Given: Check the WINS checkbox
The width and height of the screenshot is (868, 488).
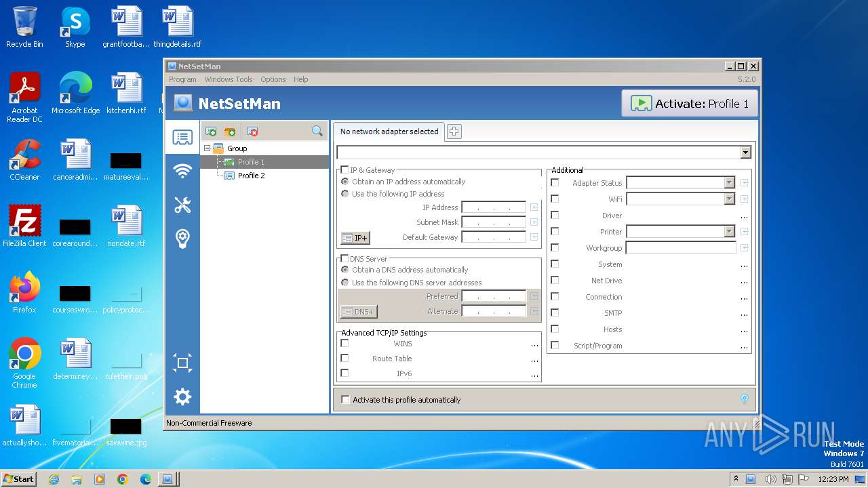Looking at the screenshot, I should [x=344, y=343].
